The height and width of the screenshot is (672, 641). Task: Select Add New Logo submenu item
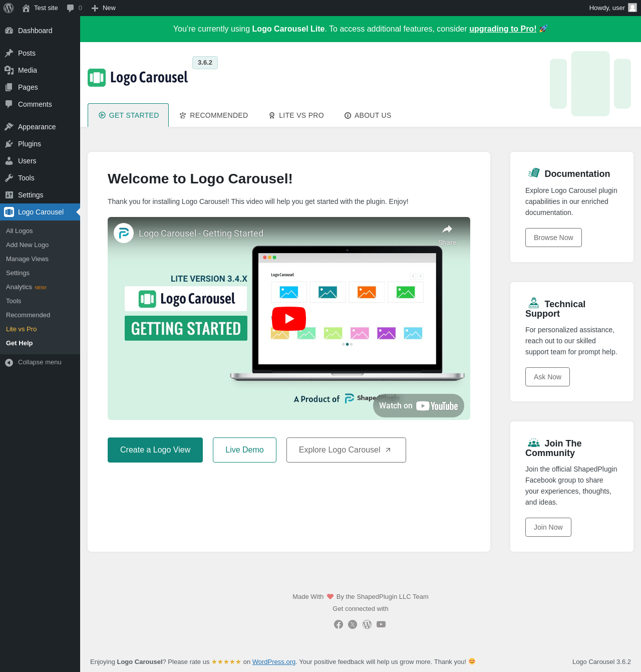(x=28, y=245)
